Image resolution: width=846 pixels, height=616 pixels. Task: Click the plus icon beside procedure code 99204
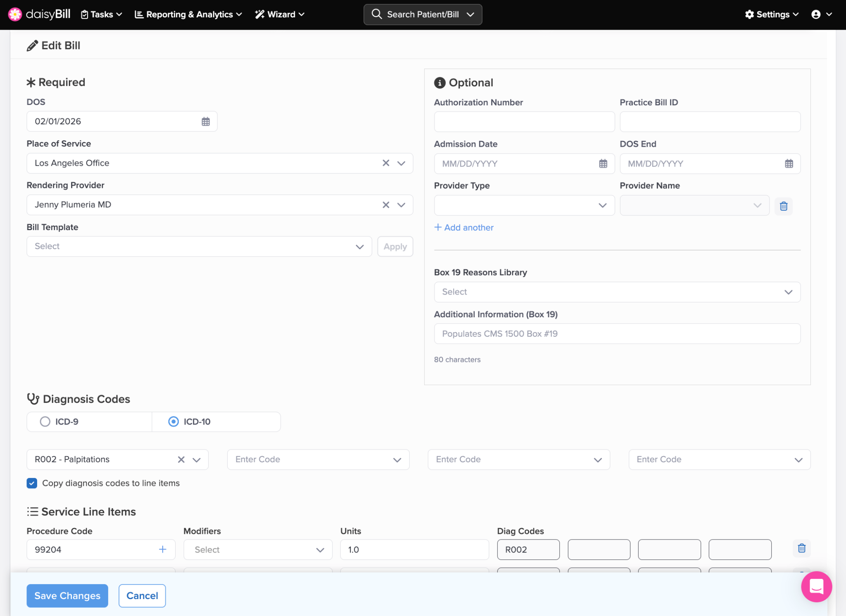click(x=162, y=549)
